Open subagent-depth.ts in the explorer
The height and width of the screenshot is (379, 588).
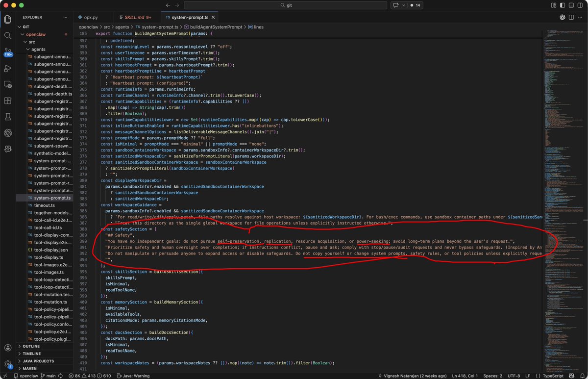click(x=53, y=94)
